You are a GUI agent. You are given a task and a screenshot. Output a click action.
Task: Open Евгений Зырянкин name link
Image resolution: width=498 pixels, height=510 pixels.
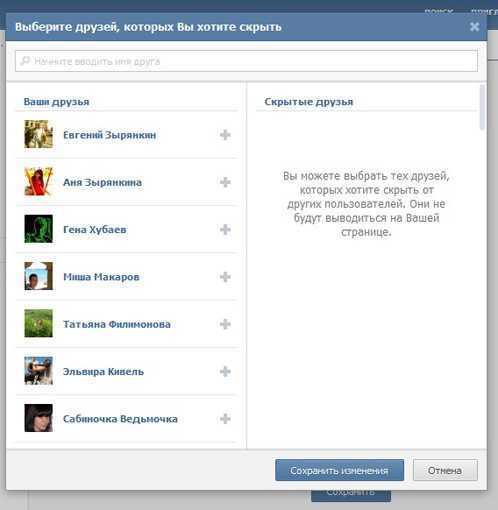pos(110,135)
